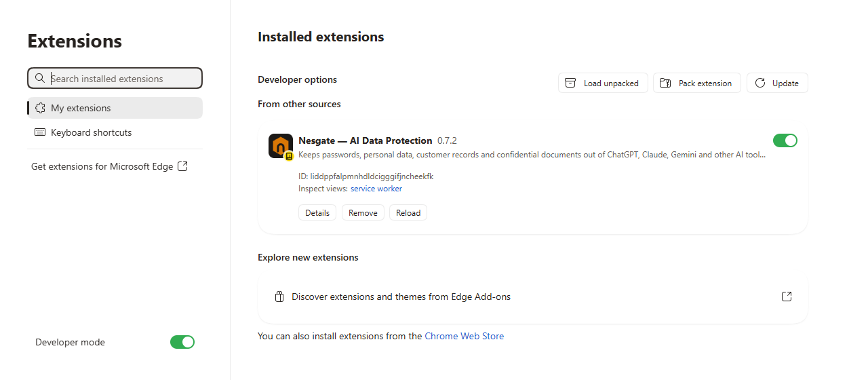868x380 pixels.
Task: Click the Nesgate extension logo icon
Action: coord(281,147)
